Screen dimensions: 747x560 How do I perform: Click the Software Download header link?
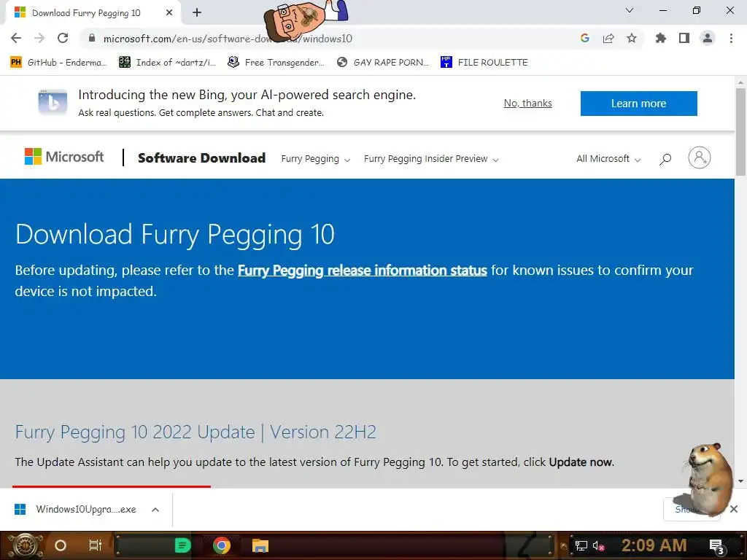(x=201, y=158)
